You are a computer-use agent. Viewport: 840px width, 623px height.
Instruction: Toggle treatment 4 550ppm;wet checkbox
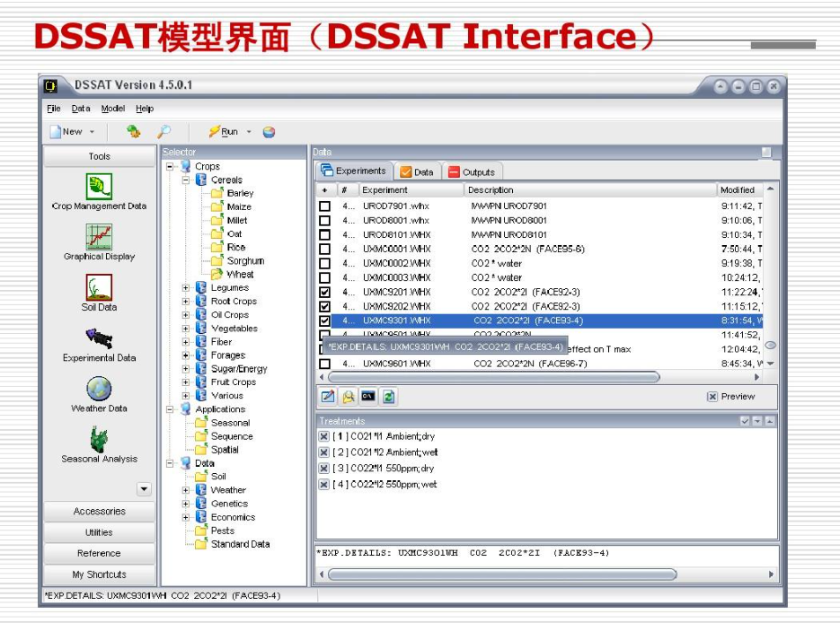pos(323,485)
